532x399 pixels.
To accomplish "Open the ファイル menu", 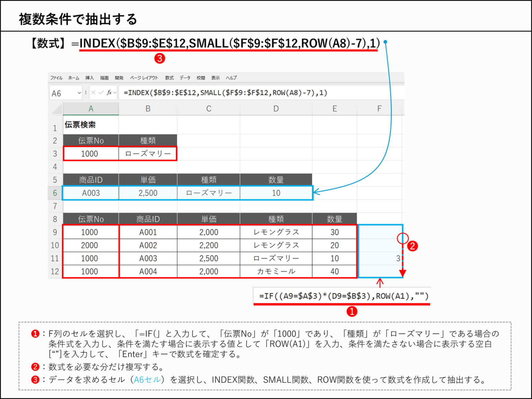I will pyautogui.click(x=56, y=78).
